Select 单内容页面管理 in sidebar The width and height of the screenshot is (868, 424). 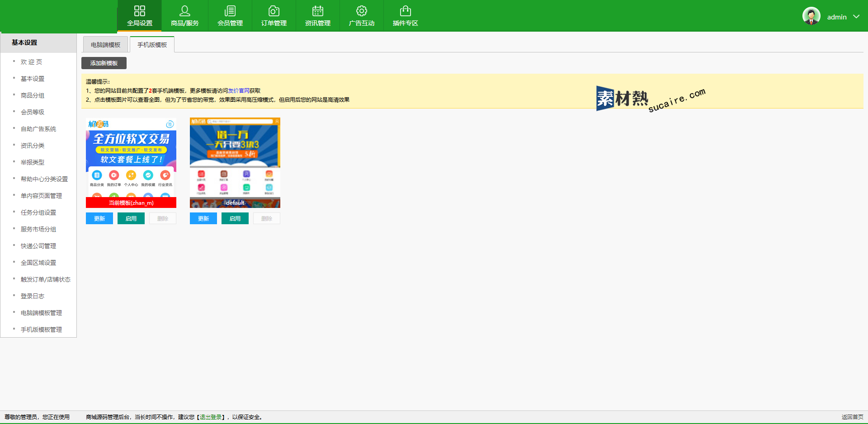(41, 196)
